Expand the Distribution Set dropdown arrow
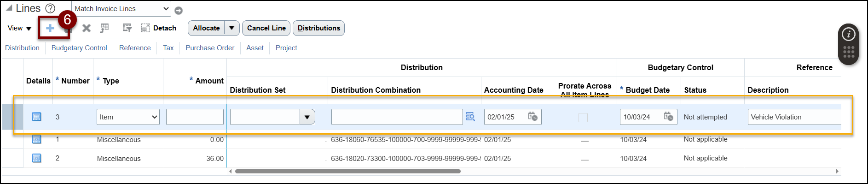 [307, 117]
